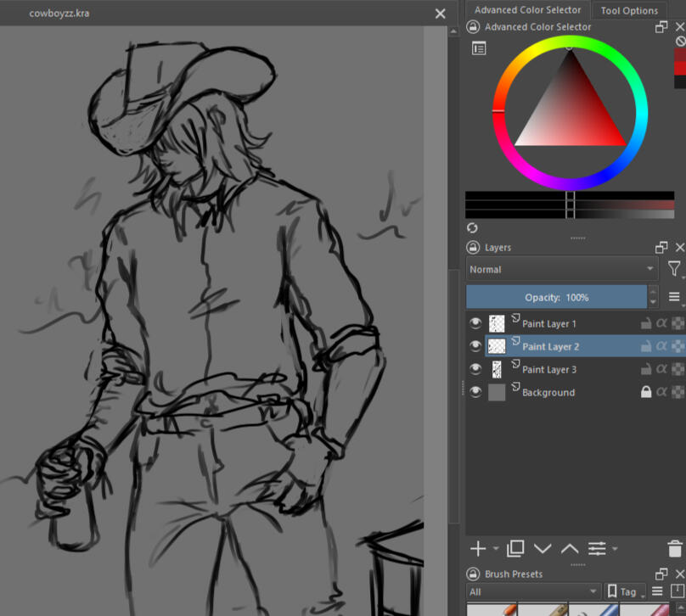Toggle alpha lock on Paint Layer 2

(661, 346)
